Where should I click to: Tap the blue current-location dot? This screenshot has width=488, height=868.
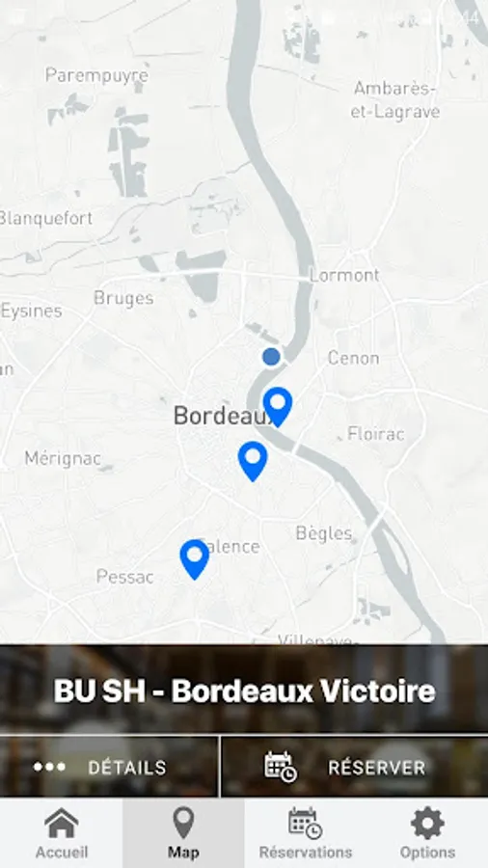271,357
